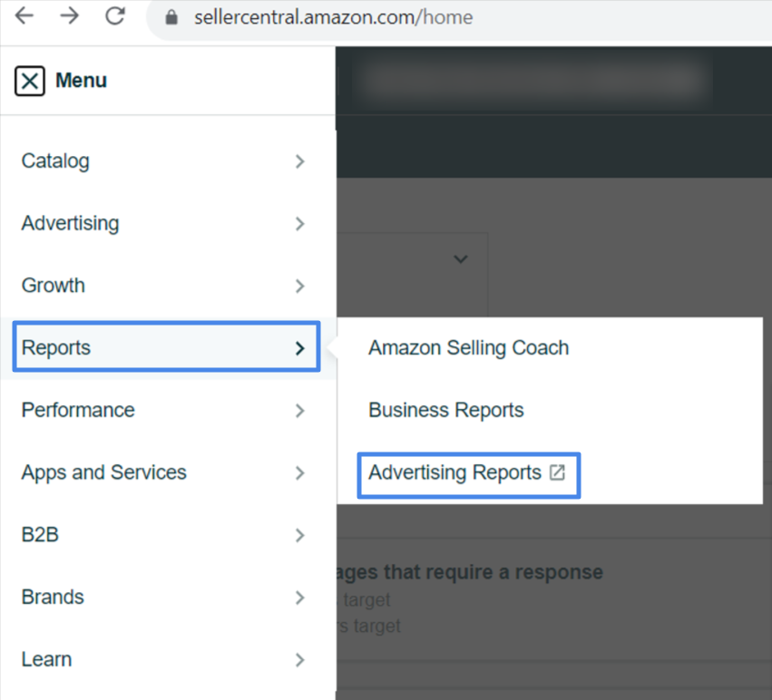Expand the Brands submenu chevron

(x=300, y=598)
